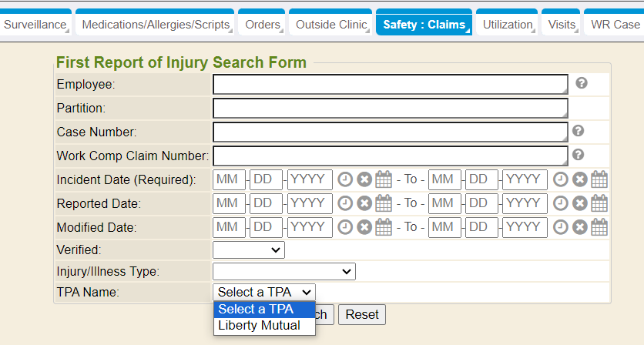Click clock icon for Reported Date start

pyautogui.click(x=345, y=204)
